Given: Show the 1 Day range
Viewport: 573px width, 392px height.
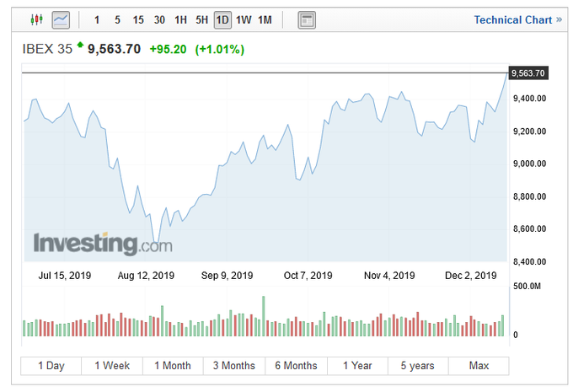Looking at the screenshot, I should pos(51,366).
